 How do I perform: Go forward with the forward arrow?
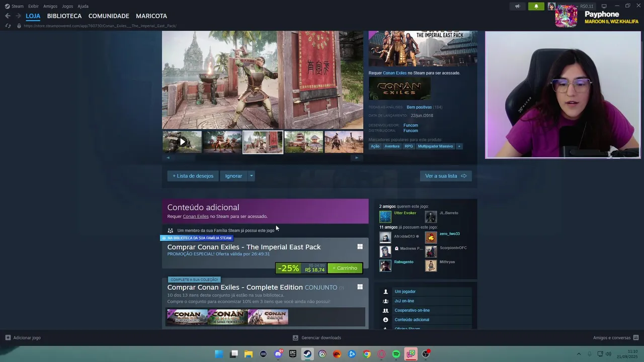18,16
